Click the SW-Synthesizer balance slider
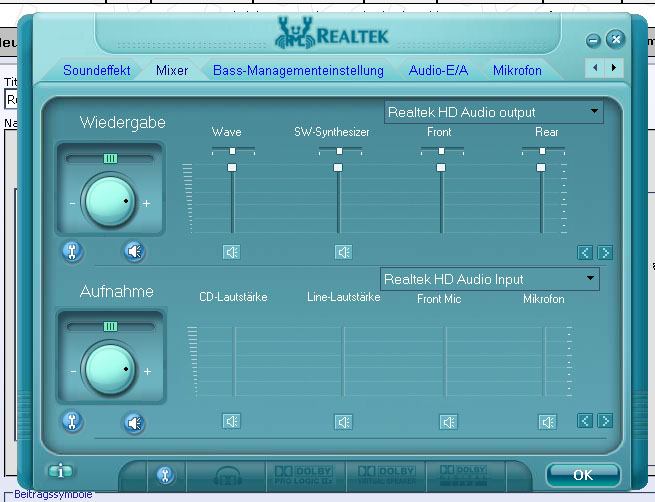The height and width of the screenshot is (502, 655). 340,151
